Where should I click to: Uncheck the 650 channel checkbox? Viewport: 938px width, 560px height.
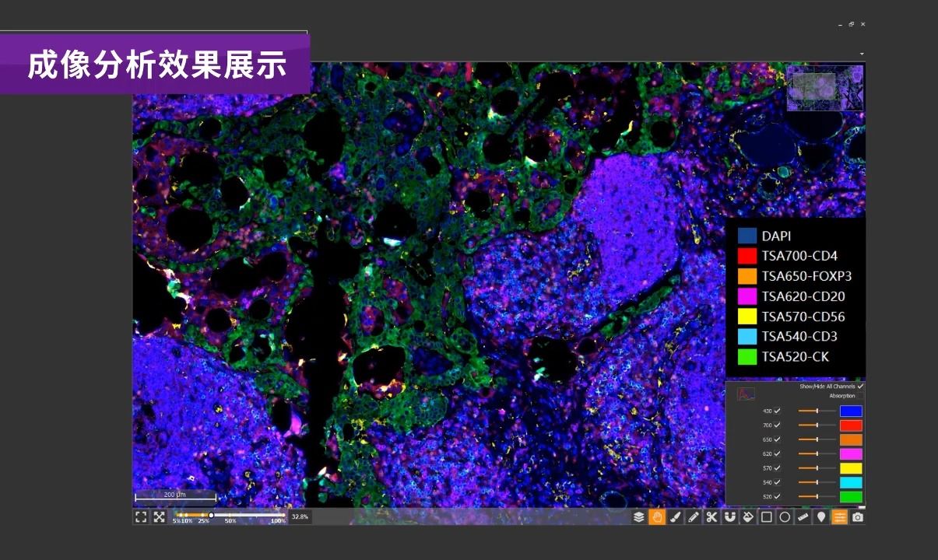(777, 439)
